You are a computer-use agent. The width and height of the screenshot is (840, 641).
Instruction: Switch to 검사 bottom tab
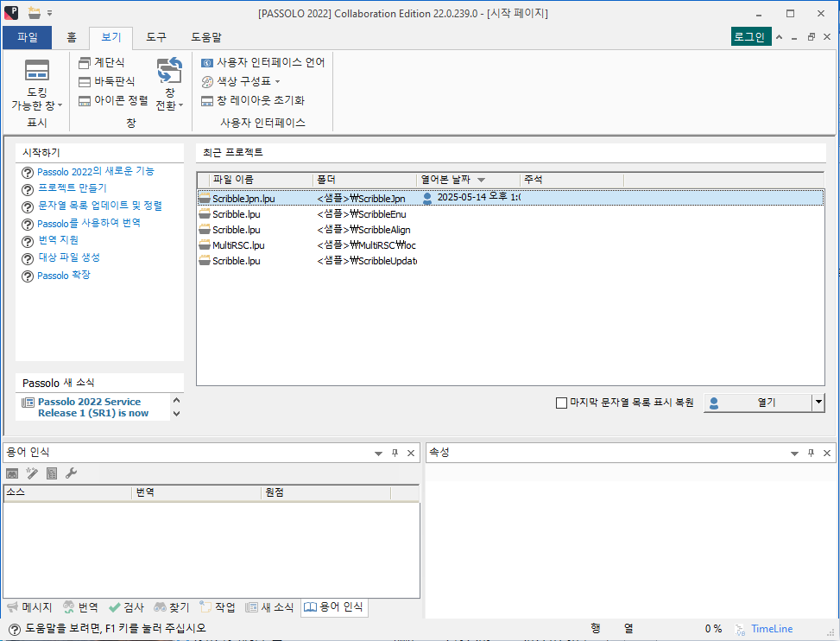[x=126, y=608]
